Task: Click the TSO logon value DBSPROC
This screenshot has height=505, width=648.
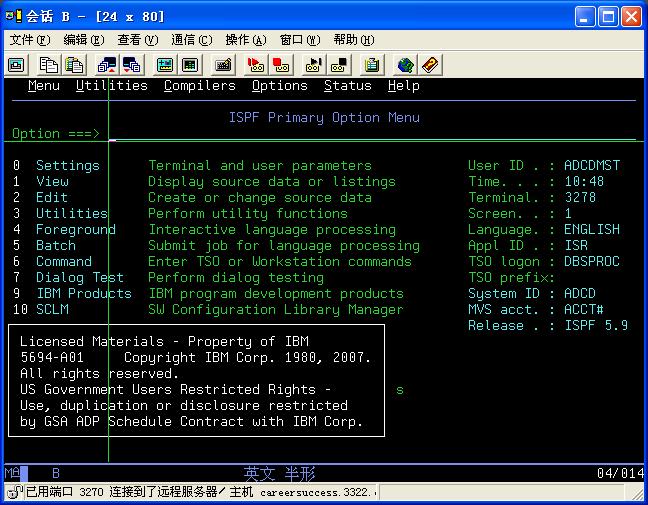Action: pyautogui.click(x=592, y=262)
